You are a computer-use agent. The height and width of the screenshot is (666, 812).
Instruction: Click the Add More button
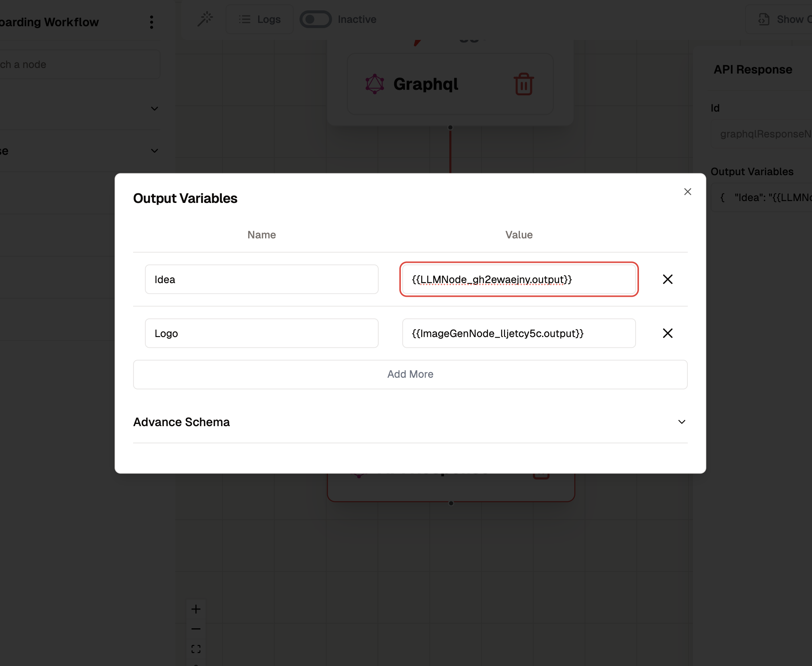click(410, 374)
